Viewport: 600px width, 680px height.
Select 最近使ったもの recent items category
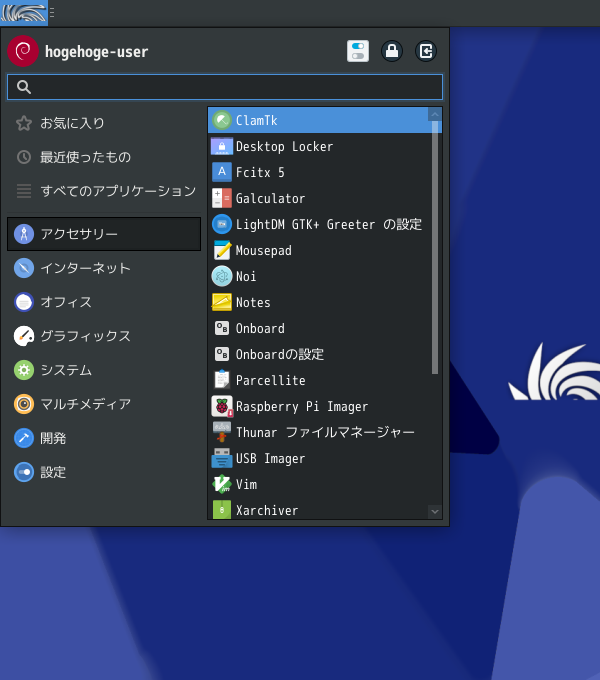tap(104, 157)
